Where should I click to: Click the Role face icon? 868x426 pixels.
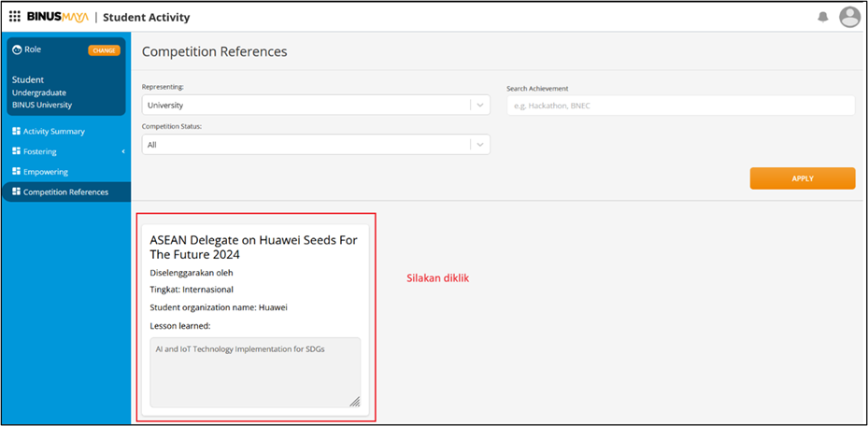(17, 50)
